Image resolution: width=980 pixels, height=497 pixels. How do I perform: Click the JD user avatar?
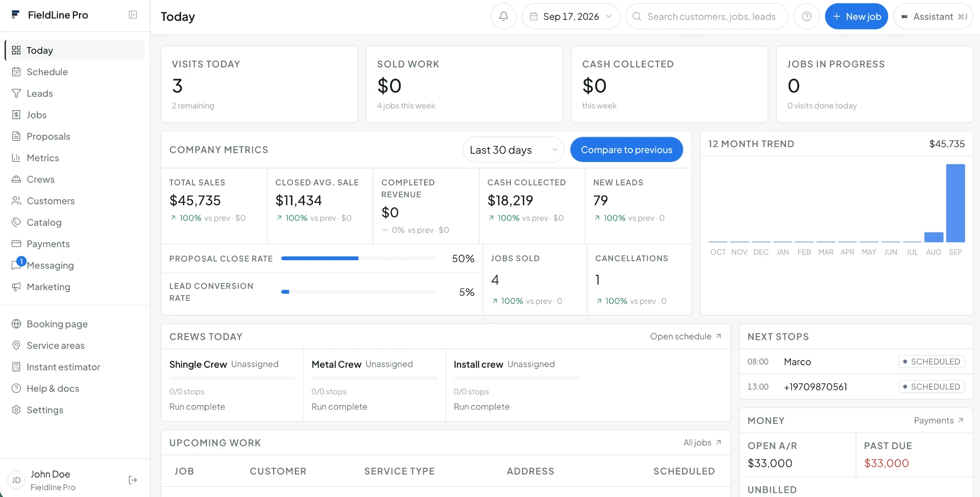[x=16, y=480]
